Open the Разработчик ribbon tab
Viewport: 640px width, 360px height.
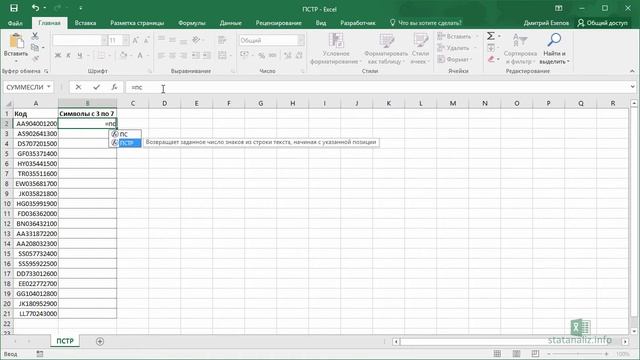click(358, 23)
